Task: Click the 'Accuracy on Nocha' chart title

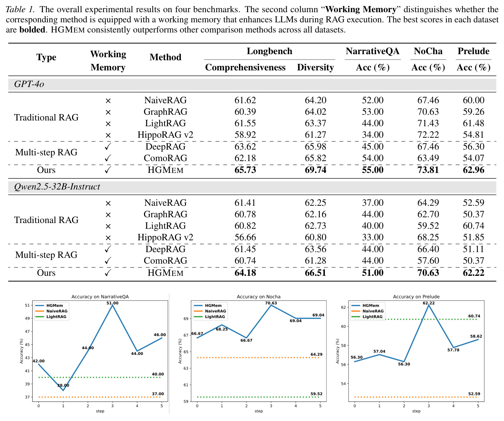Action: coord(259,297)
